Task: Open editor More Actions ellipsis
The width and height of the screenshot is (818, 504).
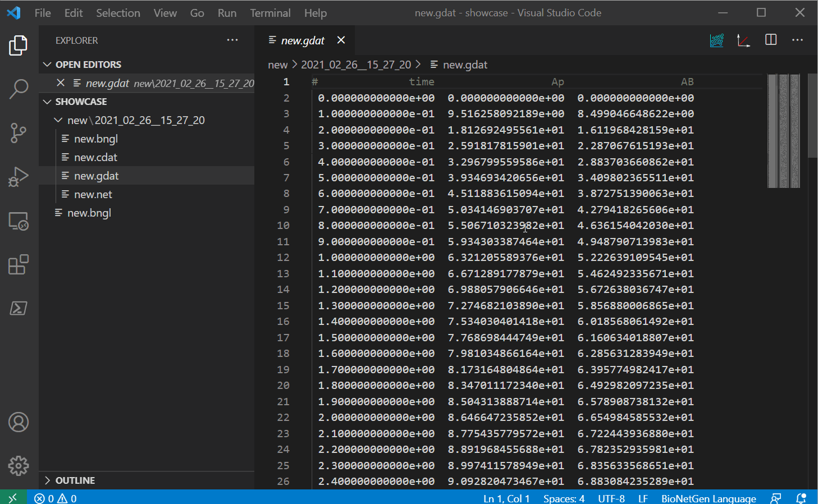Action: coord(797,40)
